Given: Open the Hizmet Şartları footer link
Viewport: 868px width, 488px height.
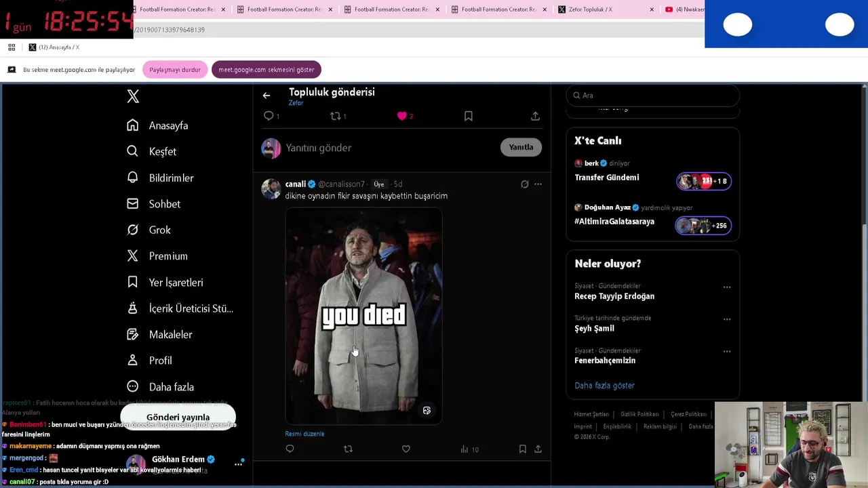Looking at the screenshot, I should point(591,414).
